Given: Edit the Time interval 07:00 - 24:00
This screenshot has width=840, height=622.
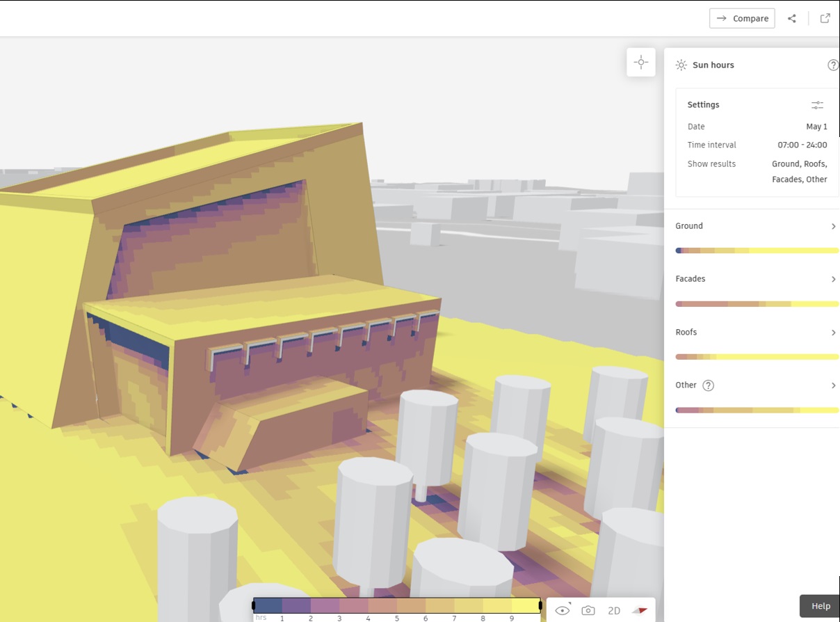Looking at the screenshot, I should coord(801,145).
